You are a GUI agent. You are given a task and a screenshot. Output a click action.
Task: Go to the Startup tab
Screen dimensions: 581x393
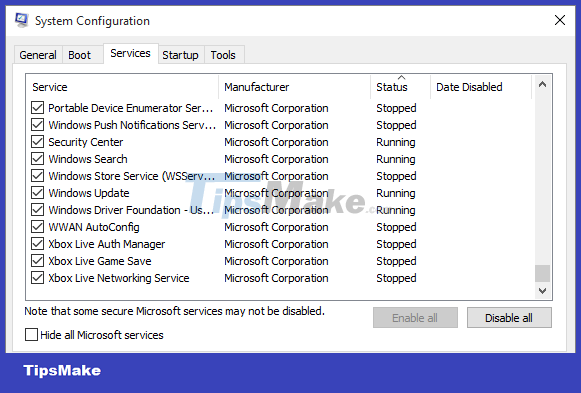[x=180, y=55]
